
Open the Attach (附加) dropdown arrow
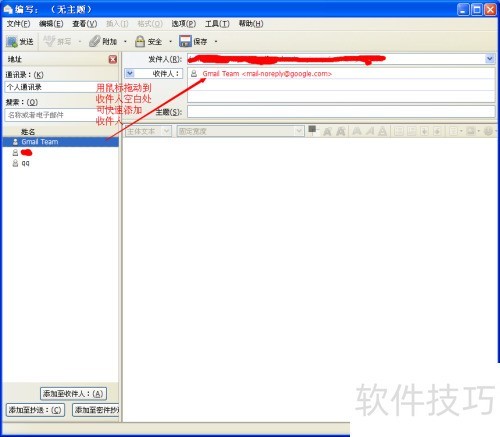(x=125, y=42)
